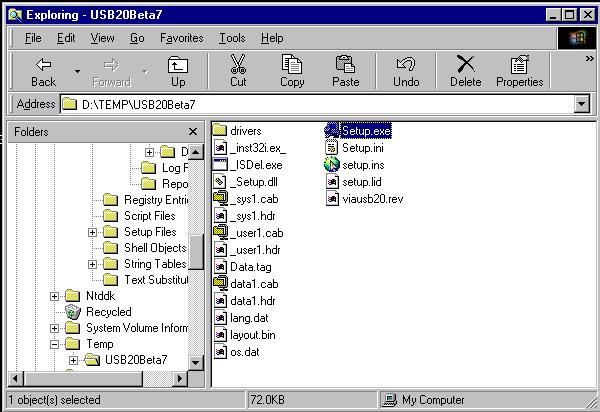Image resolution: width=600 pixels, height=412 pixels.
Task: Select the Recycled folder in tree
Action: point(108,312)
